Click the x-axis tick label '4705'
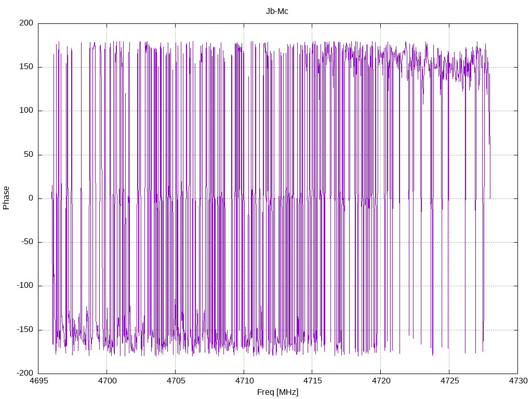532x399 pixels. click(x=176, y=381)
